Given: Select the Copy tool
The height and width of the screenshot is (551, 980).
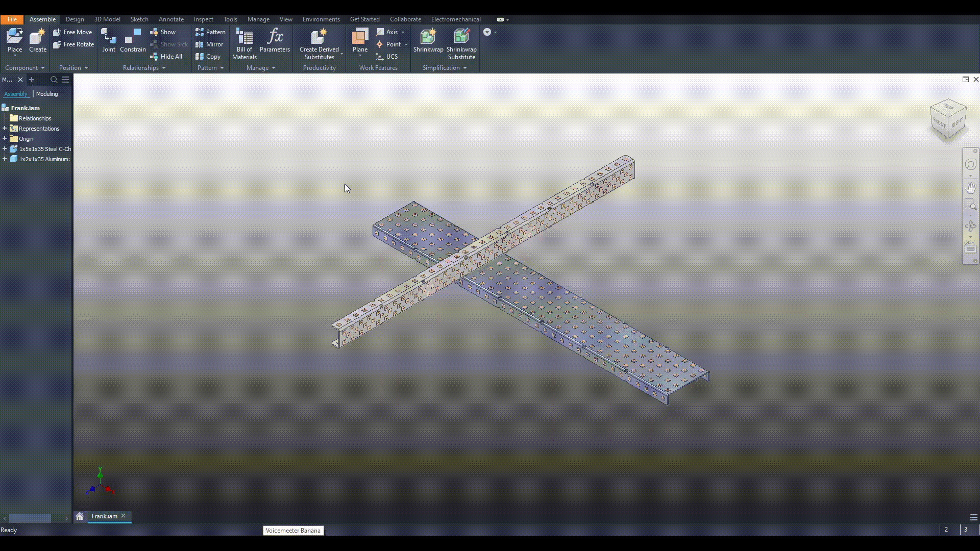Looking at the screenshot, I should [x=208, y=57].
